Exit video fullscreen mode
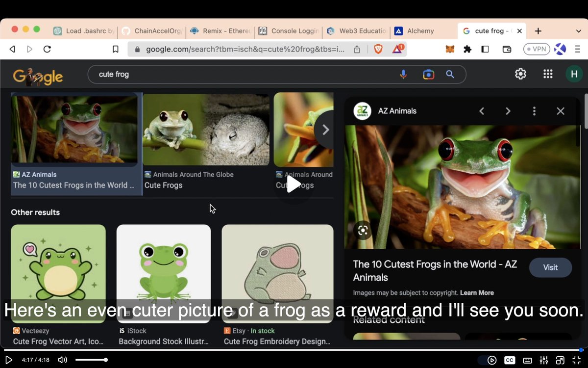The height and width of the screenshot is (368, 588). [577, 360]
